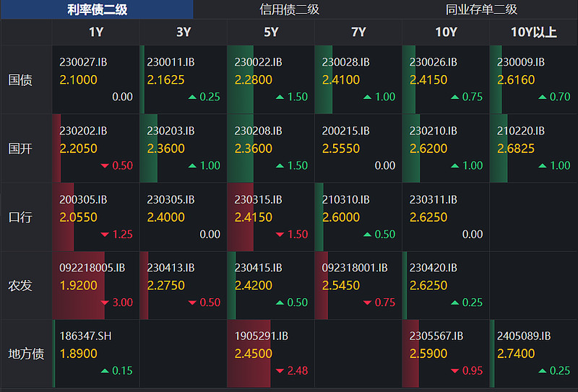578x392 pixels.
Task: Select the 地方债 row label
Action: coord(26,354)
